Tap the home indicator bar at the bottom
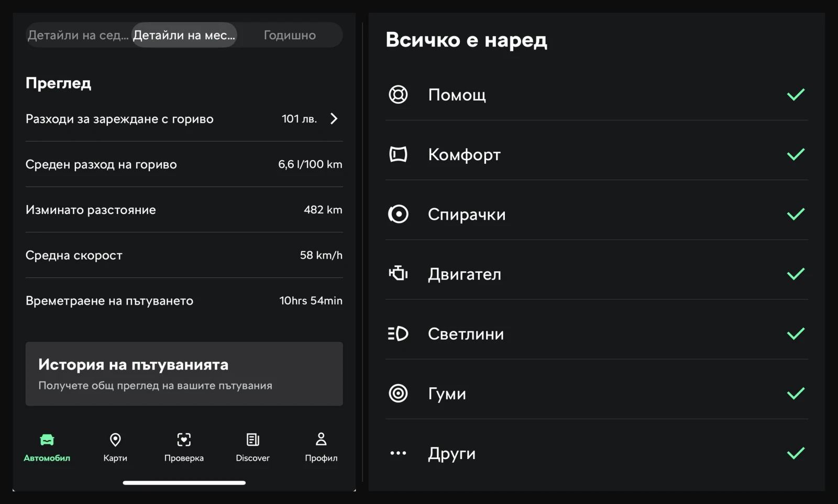 [184, 483]
